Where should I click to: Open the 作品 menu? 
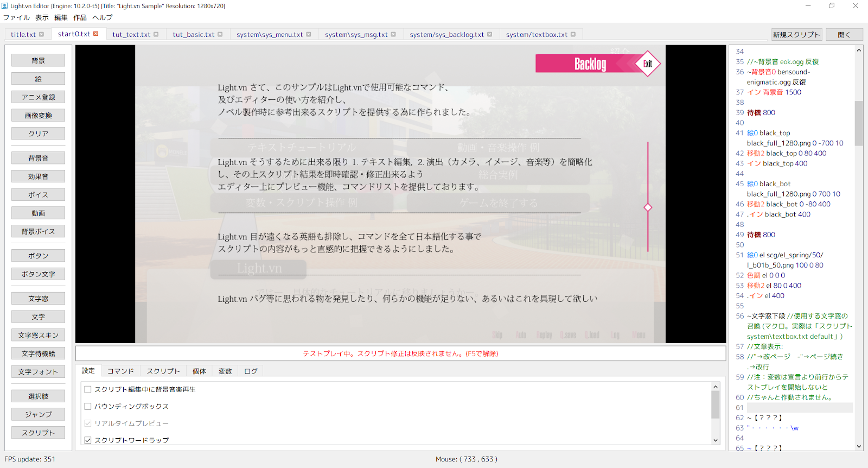[x=80, y=17]
